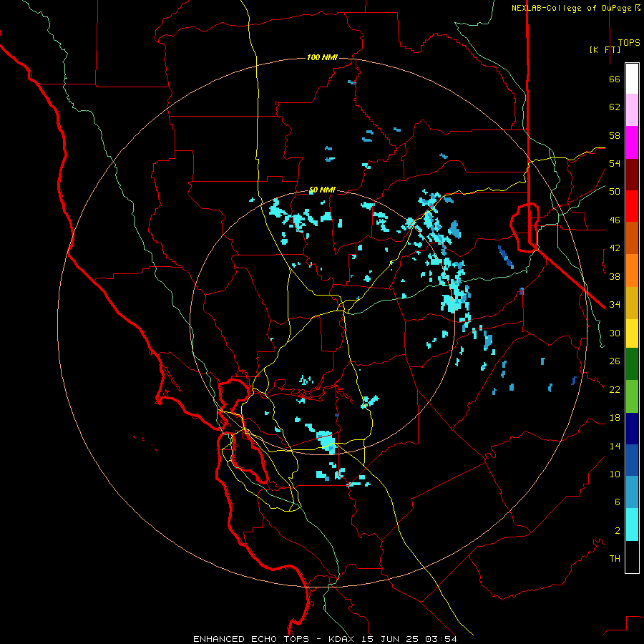The height and width of the screenshot is (644, 644).
Task: Click the steel light-blue legend swatch
Action: [632, 492]
